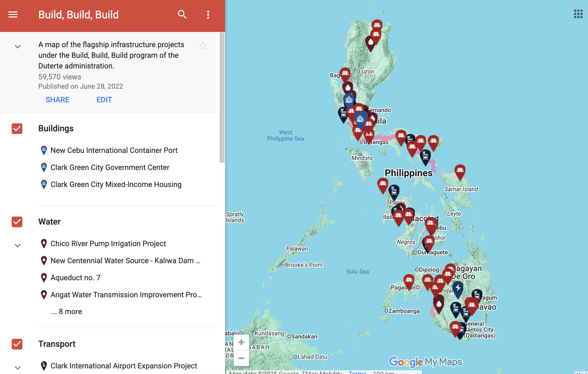This screenshot has height=374, width=588.
Task: Click the SHARE link
Action: 57,100
